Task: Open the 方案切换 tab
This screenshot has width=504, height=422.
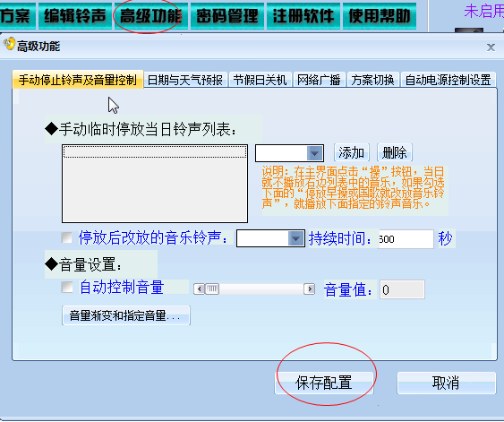Action: pyautogui.click(x=372, y=80)
